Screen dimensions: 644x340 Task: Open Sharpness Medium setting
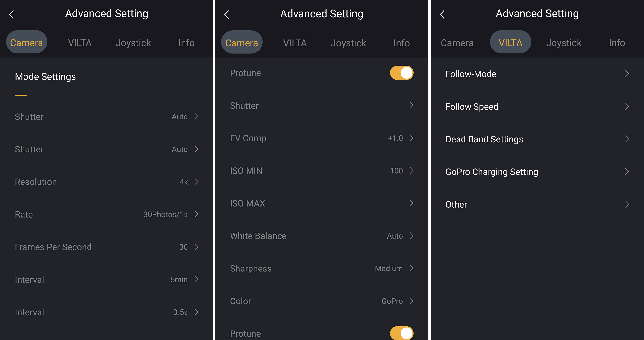point(411,269)
